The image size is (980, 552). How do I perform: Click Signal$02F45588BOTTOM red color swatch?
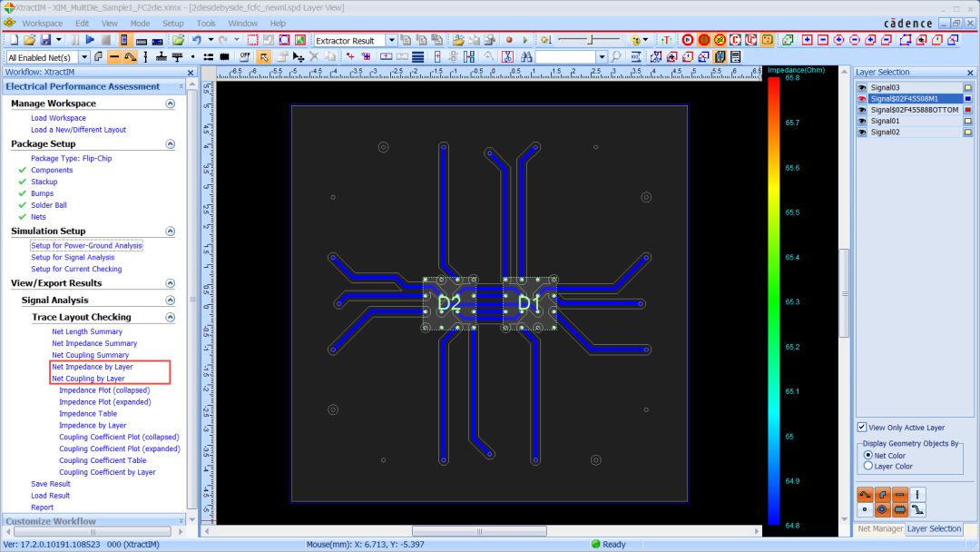coord(967,110)
